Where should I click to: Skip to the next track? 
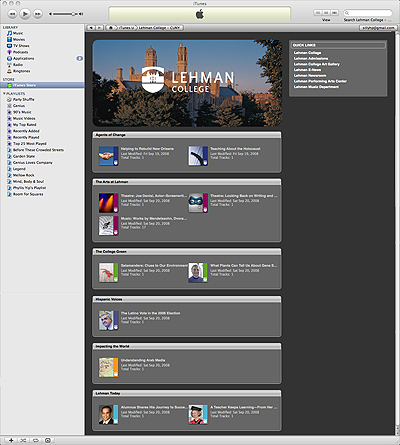(38, 14)
